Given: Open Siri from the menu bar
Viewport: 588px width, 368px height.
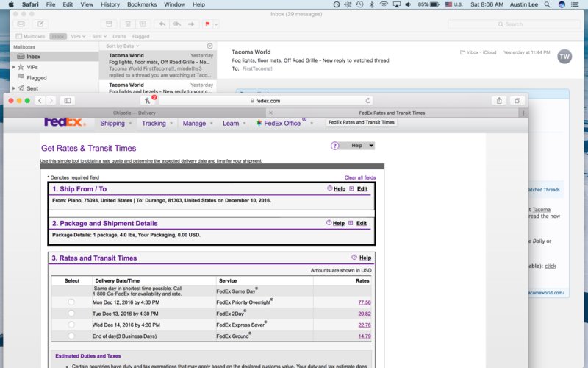Looking at the screenshot, I should click(562, 4).
